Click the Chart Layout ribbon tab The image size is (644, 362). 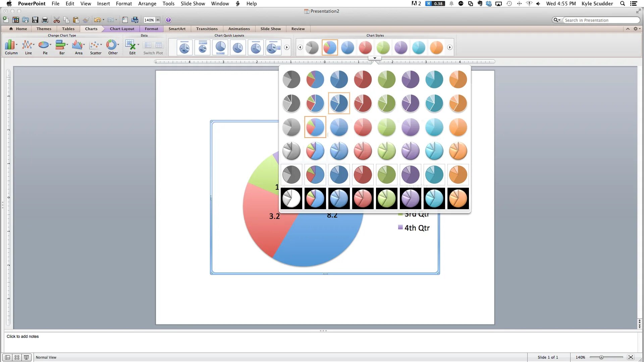(122, 29)
